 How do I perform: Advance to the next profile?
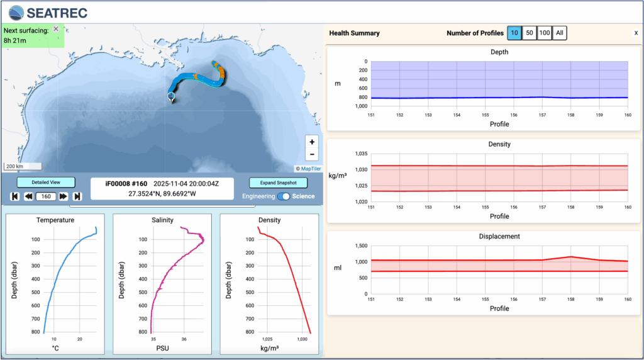[x=64, y=196]
